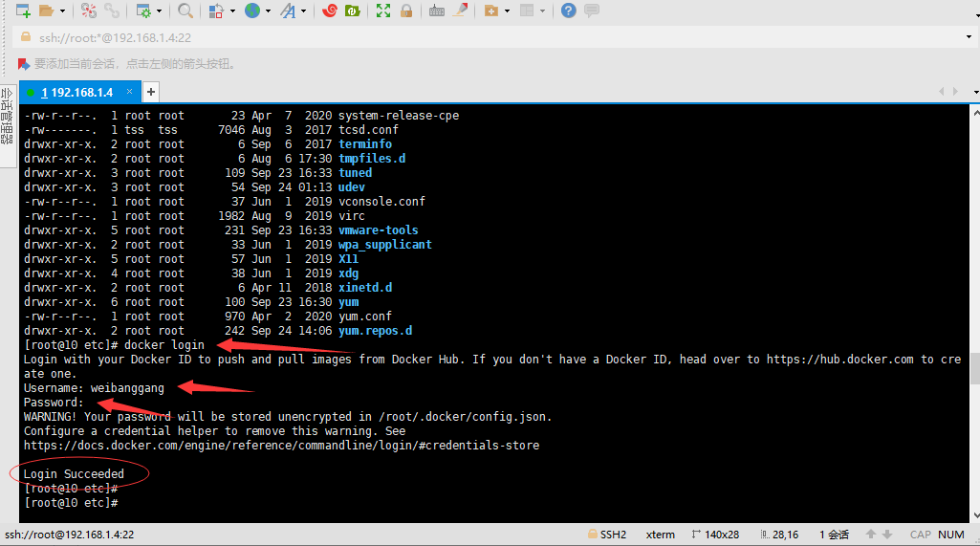Toggle full screen with green arrows icon
This screenshot has width=980, height=546.
pos(383,11)
